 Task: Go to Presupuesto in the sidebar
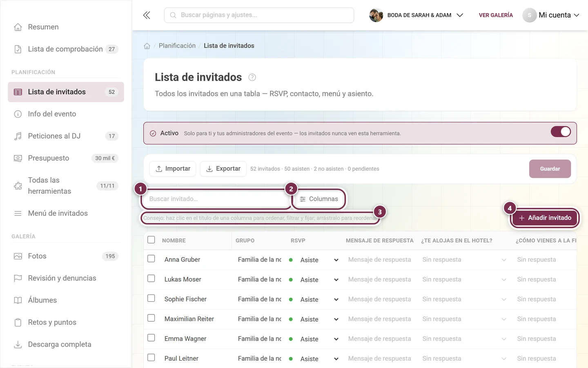tap(66, 158)
